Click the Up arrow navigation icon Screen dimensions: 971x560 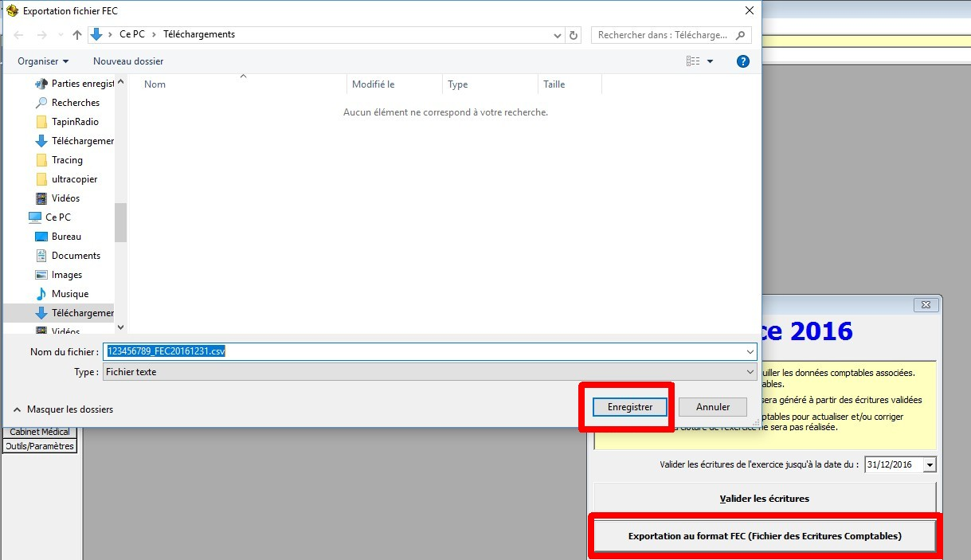(77, 35)
